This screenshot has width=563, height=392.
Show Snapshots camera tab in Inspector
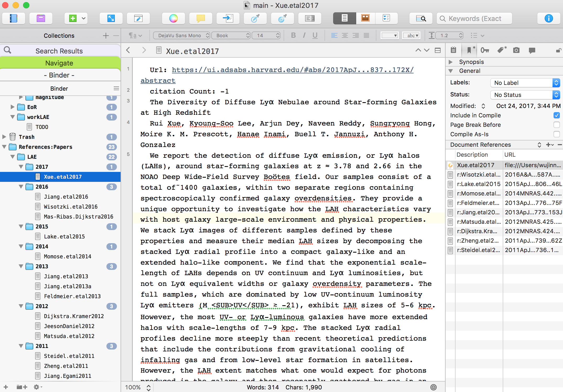tap(516, 50)
